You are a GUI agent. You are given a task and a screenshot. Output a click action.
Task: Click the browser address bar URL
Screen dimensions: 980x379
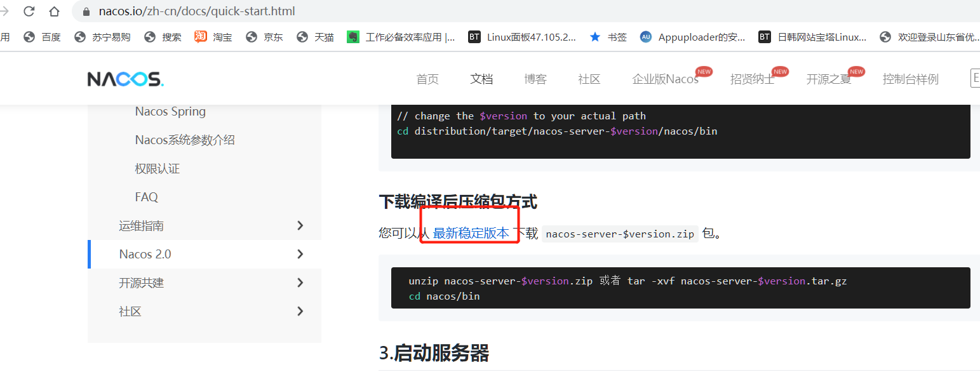197,11
